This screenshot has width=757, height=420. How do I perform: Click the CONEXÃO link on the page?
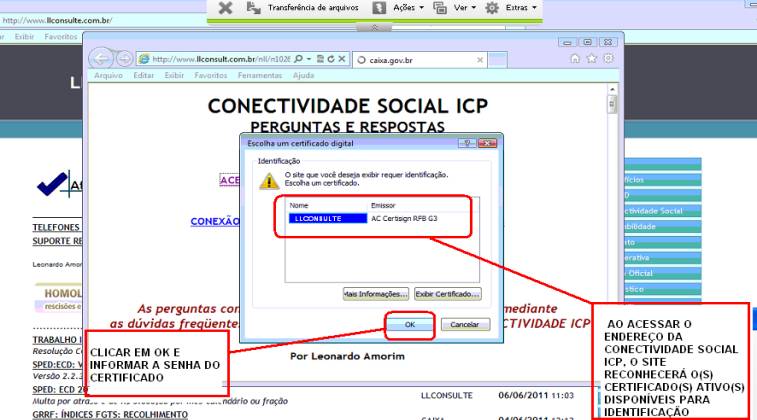(x=215, y=222)
